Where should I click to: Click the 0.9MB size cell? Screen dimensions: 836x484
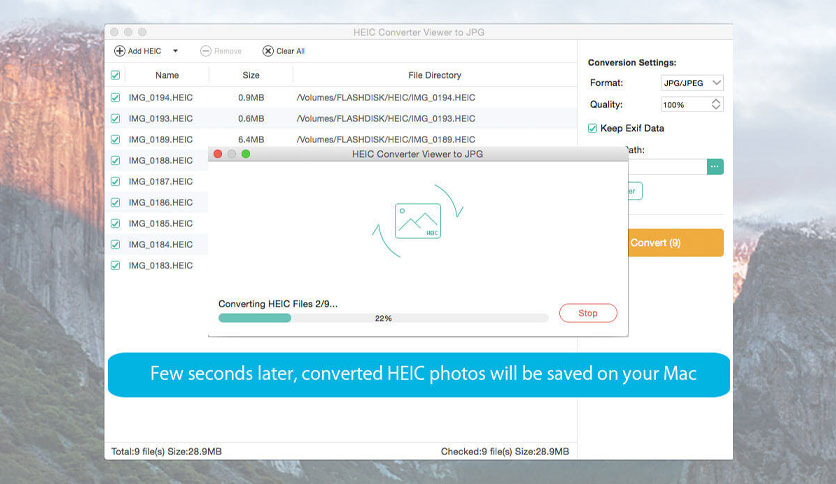point(251,98)
